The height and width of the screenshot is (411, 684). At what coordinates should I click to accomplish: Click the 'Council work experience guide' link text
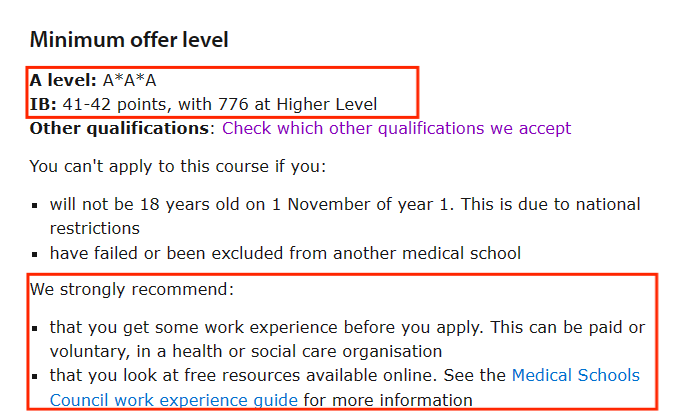[174, 400]
